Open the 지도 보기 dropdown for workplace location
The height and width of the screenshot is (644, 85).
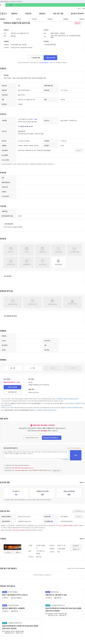tap(79, 150)
